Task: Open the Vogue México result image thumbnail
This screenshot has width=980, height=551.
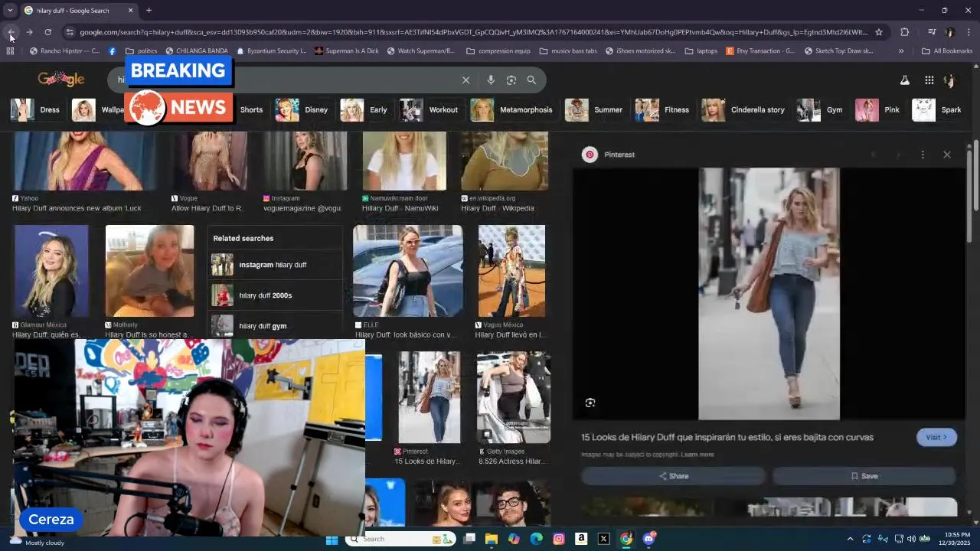Action: 511,271
